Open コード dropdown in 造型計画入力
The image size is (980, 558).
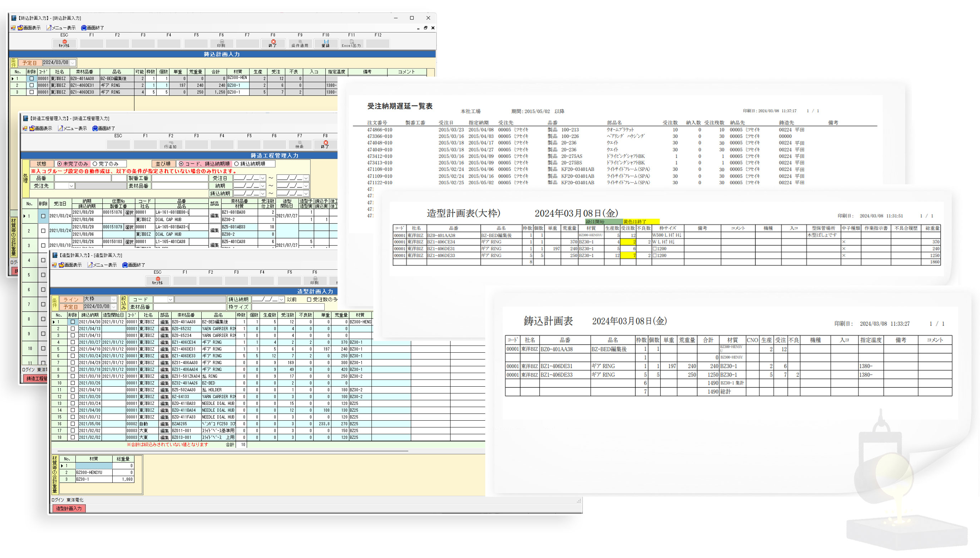(x=171, y=299)
